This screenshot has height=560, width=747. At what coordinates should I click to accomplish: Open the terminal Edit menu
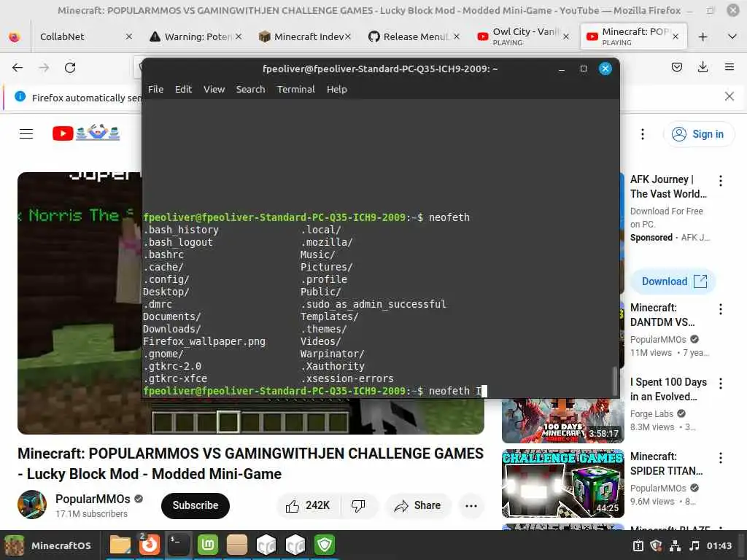point(183,90)
